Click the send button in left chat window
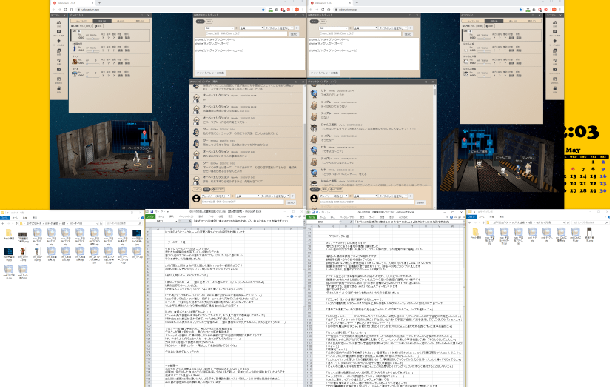 pyautogui.click(x=291, y=202)
